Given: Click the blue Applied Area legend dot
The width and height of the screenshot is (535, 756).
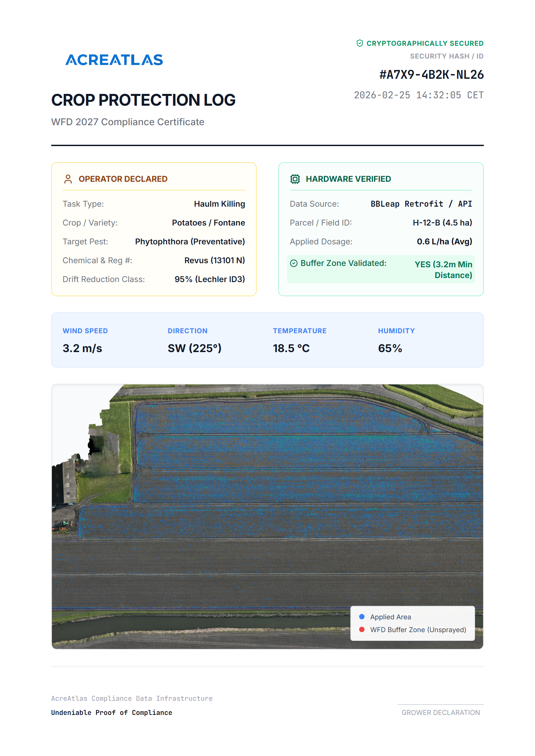Looking at the screenshot, I should pyautogui.click(x=362, y=617).
